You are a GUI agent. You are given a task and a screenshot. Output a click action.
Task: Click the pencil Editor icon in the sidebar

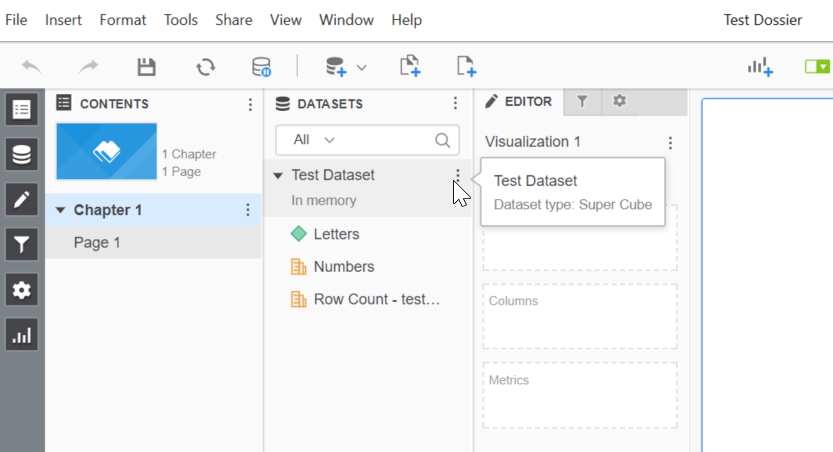click(22, 198)
